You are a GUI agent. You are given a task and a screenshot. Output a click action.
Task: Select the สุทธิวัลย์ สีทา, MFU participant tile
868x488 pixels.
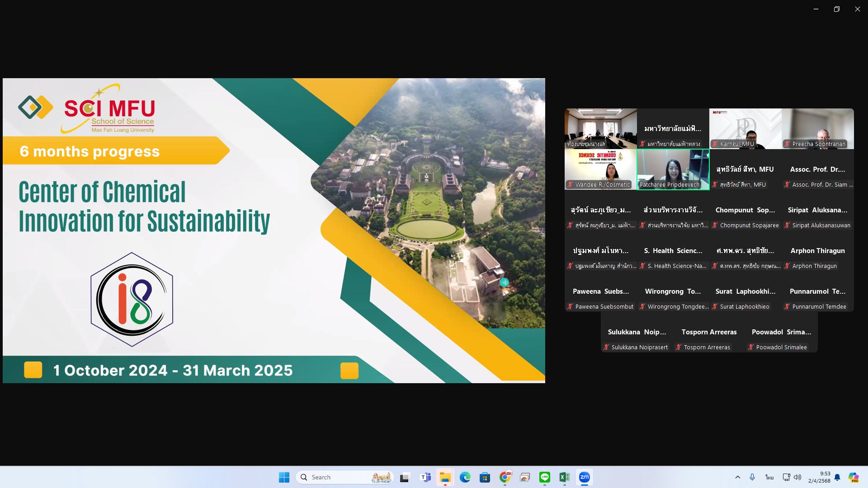[x=745, y=169]
